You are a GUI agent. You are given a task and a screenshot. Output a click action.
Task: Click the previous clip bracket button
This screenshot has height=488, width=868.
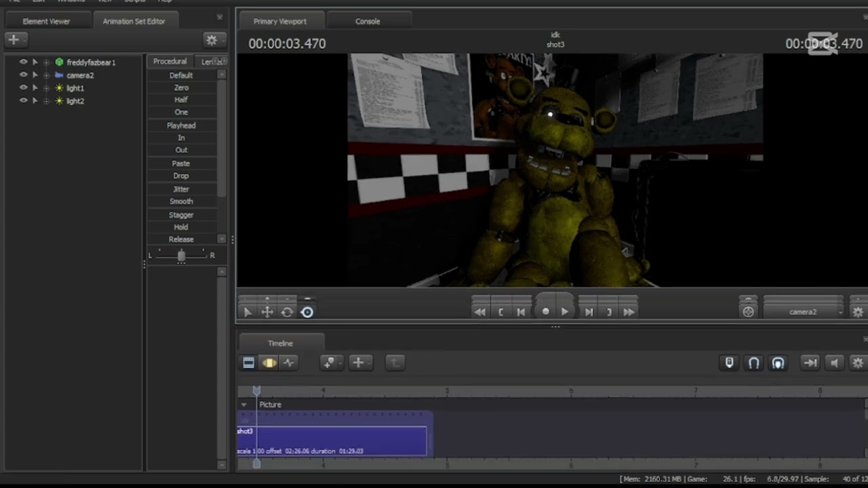pos(500,312)
